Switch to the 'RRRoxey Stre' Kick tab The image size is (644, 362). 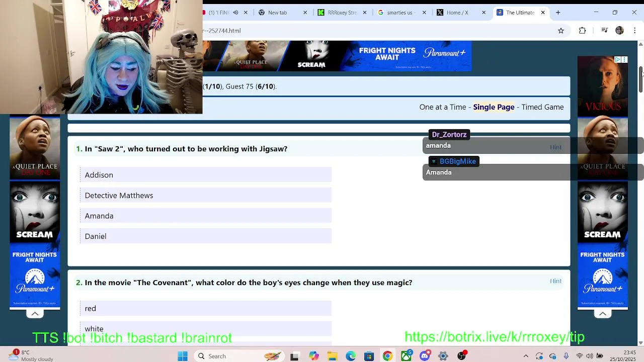[x=342, y=13]
